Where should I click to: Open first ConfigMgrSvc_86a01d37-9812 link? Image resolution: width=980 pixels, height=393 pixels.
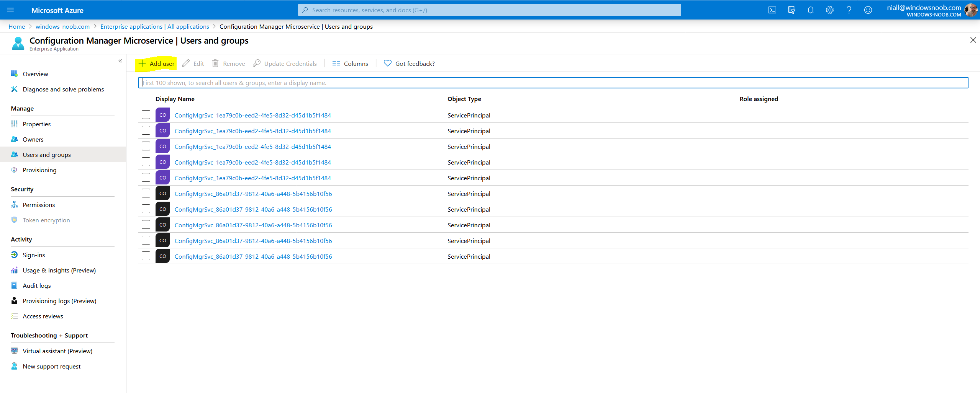point(253,194)
